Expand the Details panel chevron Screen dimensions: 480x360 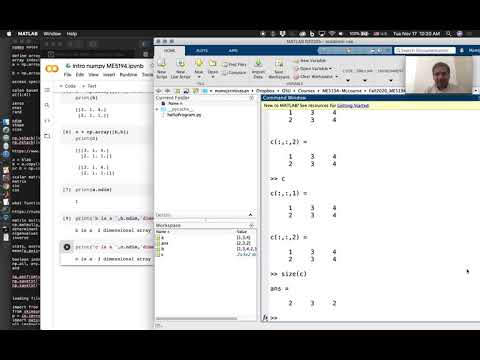pyautogui.click(x=250, y=215)
